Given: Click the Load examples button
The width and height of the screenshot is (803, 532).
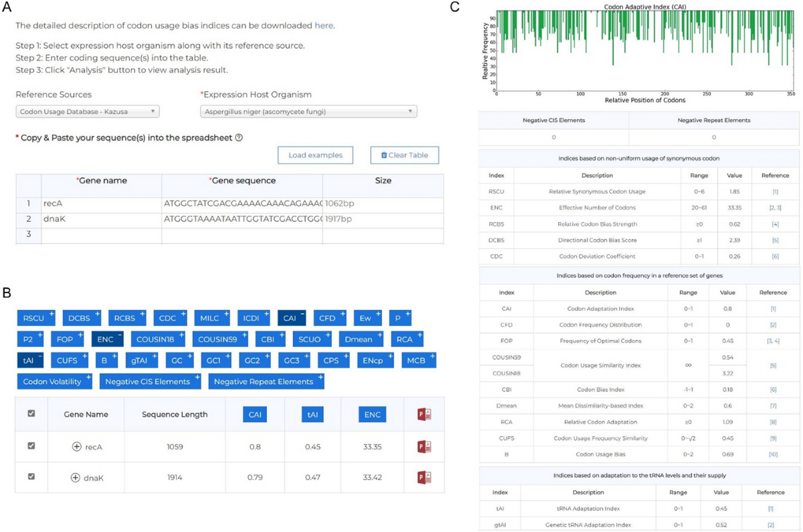Looking at the screenshot, I should [315, 155].
